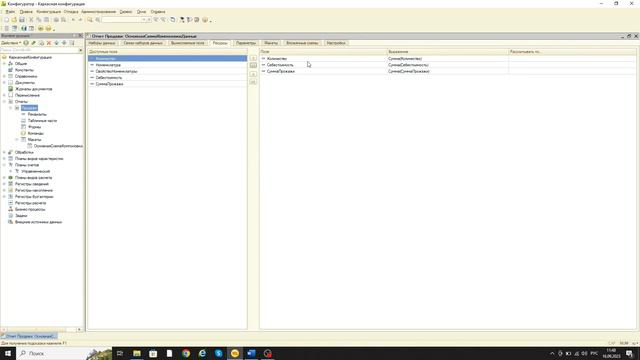
Task: Add the selected field with the single right-arrow button
Action: click(x=253, y=58)
